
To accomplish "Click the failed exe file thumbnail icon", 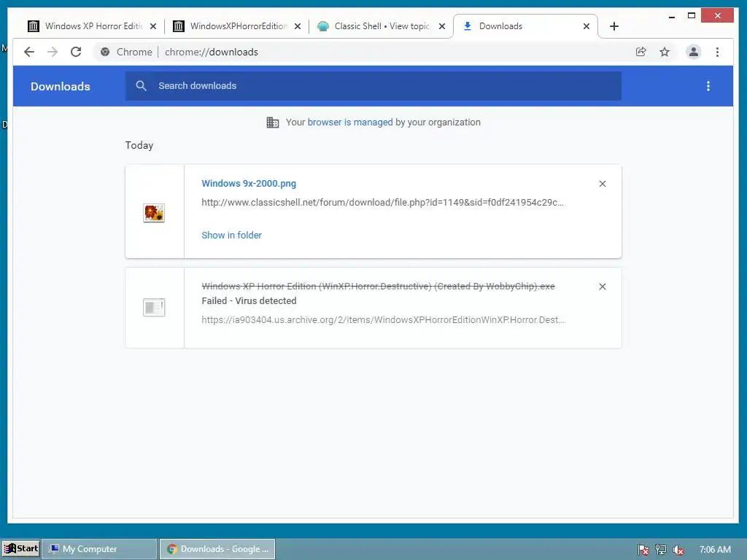I will point(154,308).
